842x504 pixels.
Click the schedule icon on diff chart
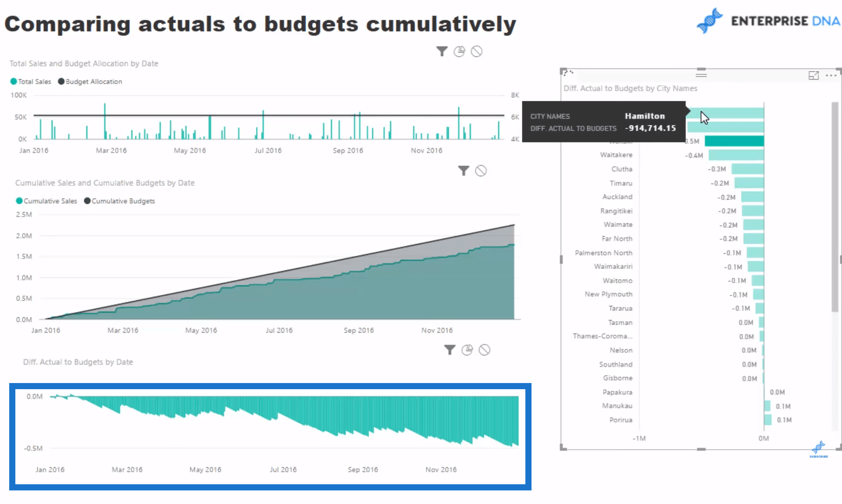tap(467, 351)
